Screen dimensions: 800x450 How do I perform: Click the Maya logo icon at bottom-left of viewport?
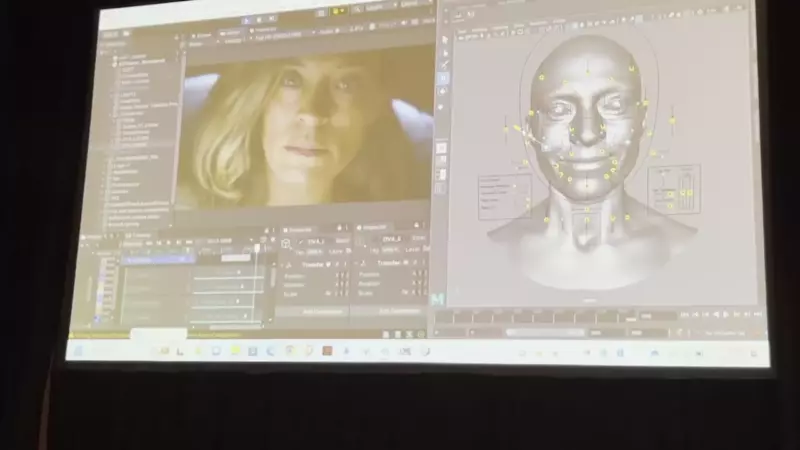click(x=437, y=298)
